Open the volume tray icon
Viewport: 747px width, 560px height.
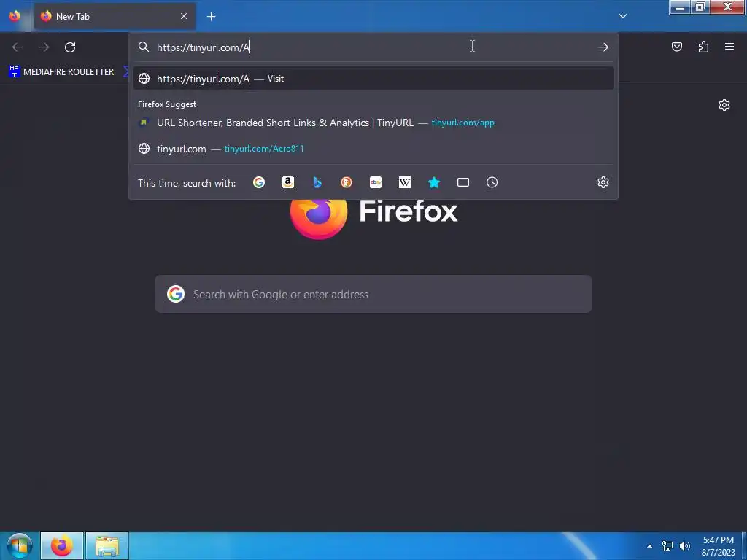coord(685,546)
